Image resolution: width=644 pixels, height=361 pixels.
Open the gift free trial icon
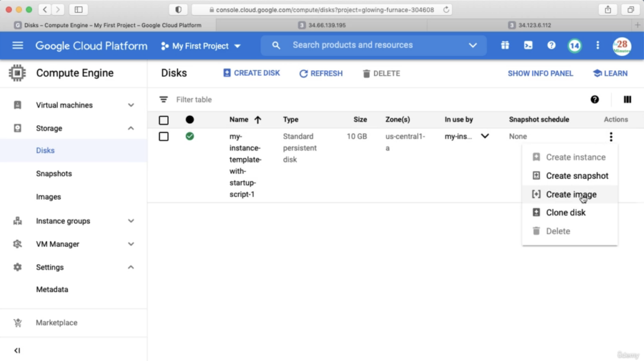click(505, 46)
